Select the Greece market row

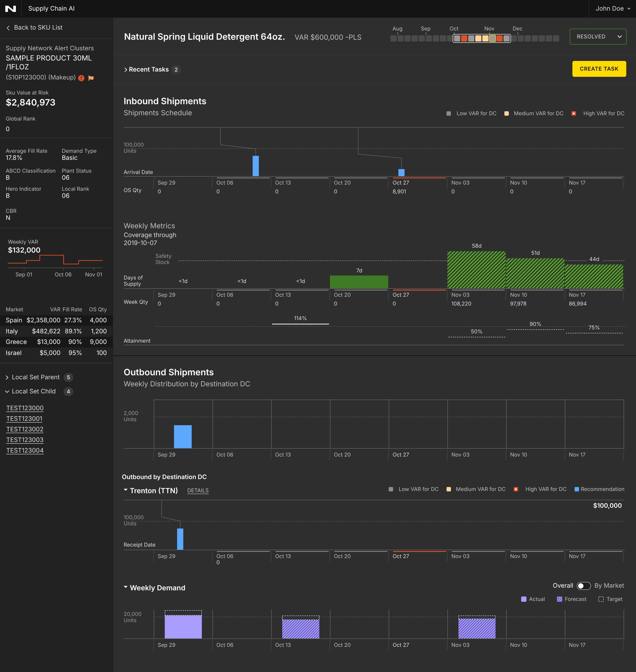click(56, 342)
